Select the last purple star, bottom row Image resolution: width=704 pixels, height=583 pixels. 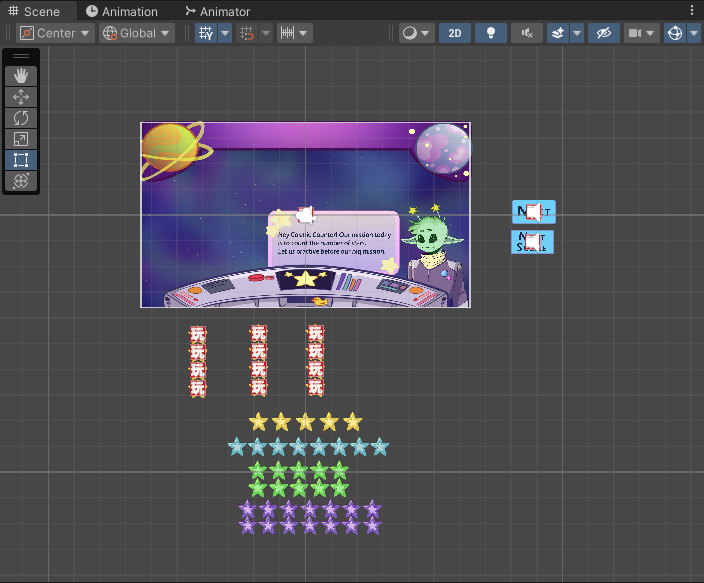coord(372,526)
